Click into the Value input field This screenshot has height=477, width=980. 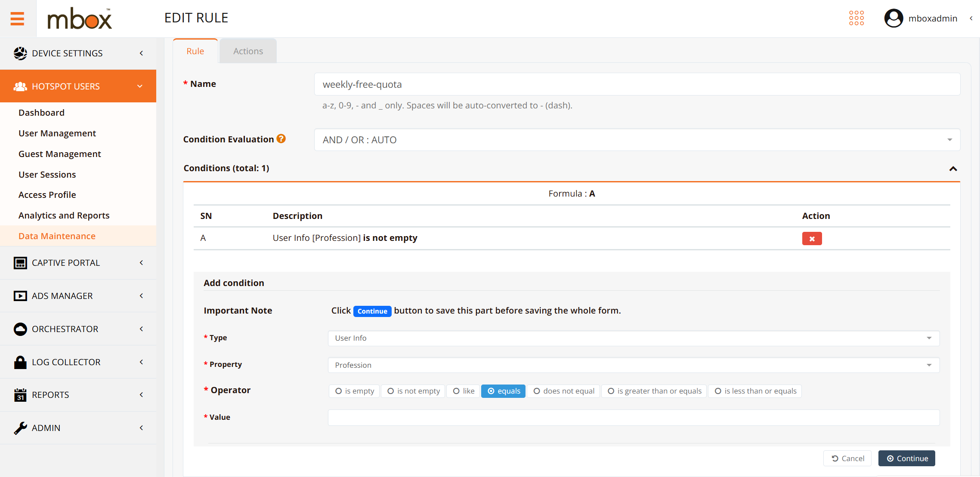[634, 418]
